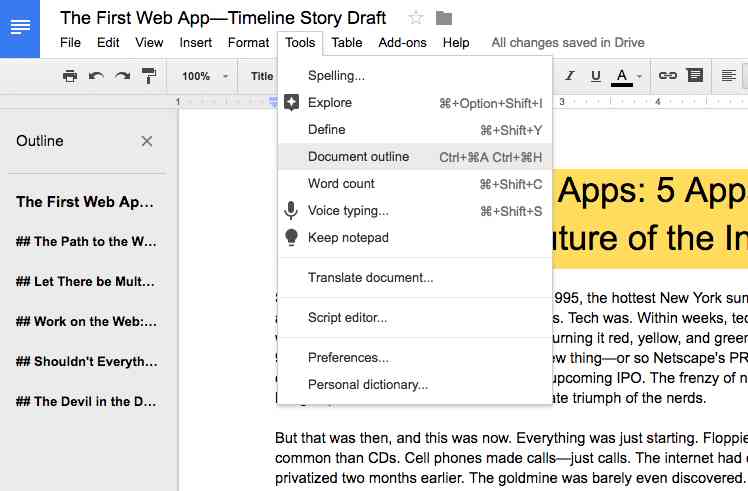Viewport: 748px width, 491px height.
Task: Click the text color A swatch
Action: pos(622,77)
